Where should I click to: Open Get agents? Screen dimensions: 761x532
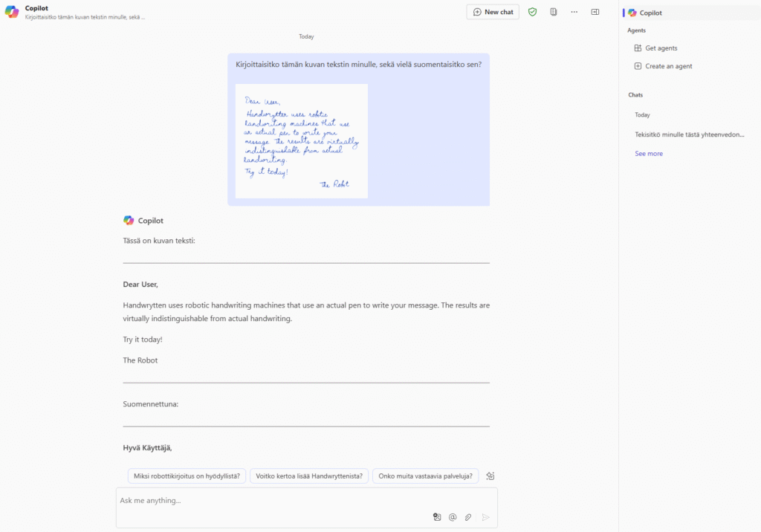[x=655, y=48]
